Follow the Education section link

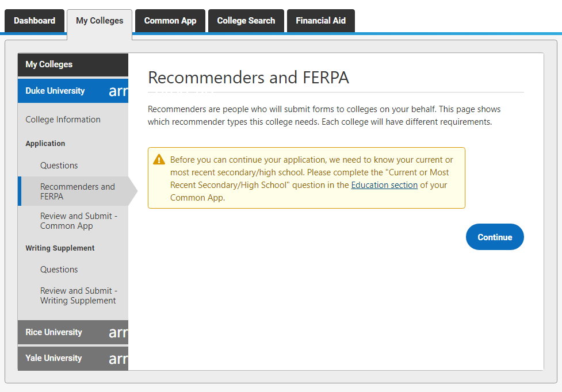[x=384, y=185]
